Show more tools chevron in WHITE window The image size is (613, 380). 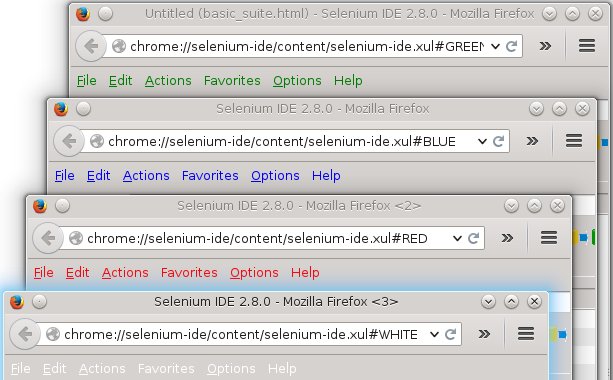coord(484,334)
